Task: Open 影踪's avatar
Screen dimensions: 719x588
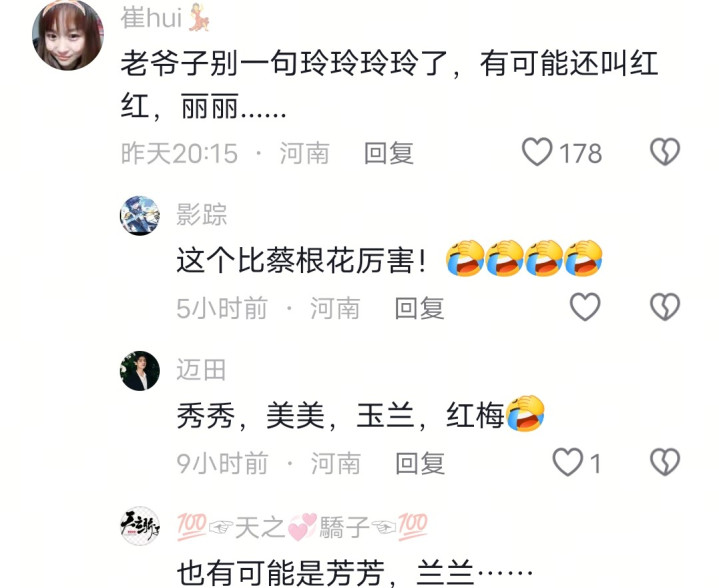Action: (140, 216)
